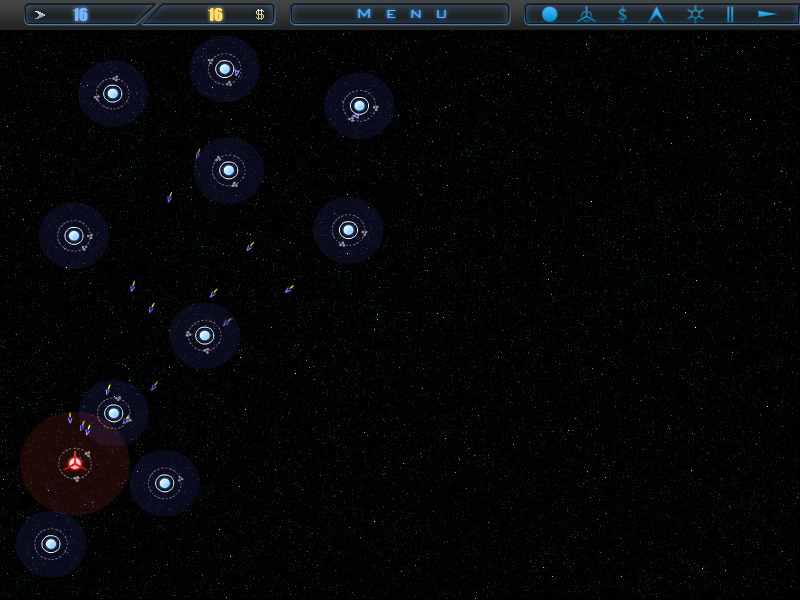Click the yellow dollar sign in money counter
Screen dimensions: 800x600
pyautogui.click(x=260, y=15)
